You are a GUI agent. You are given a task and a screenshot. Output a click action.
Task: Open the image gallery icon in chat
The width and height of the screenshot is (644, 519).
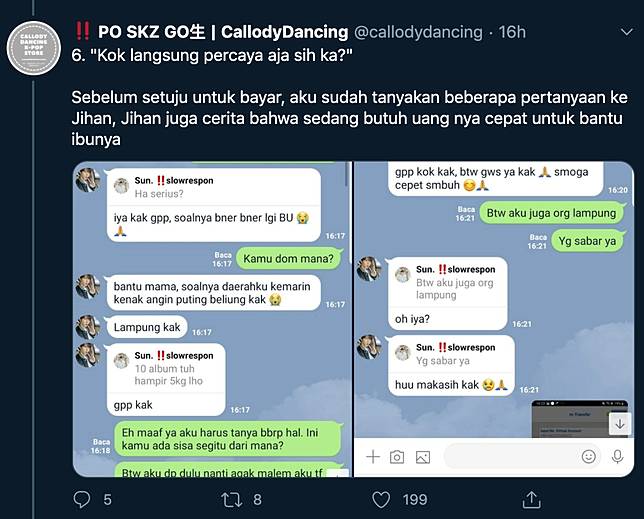coord(423,457)
